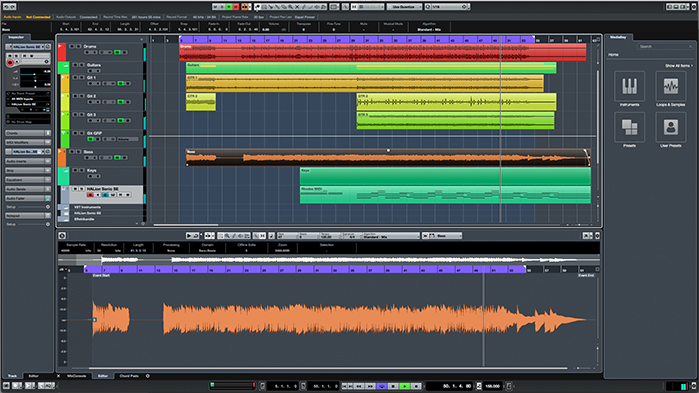Click audition play icon in sample editor toolbar
The height and width of the screenshot is (393, 699).
click(189, 235)
